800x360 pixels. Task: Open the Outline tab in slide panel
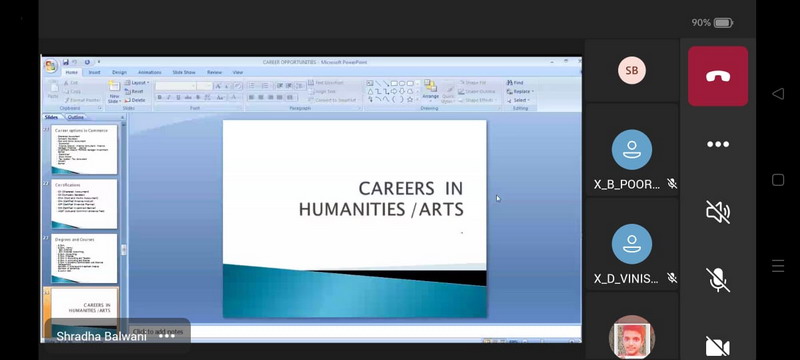[x=76, y=117]
